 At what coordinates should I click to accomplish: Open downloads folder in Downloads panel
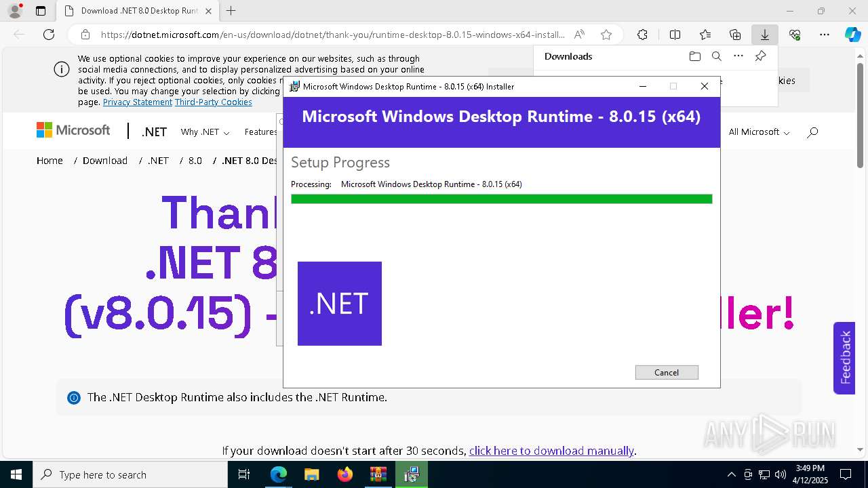coord(694,56)
